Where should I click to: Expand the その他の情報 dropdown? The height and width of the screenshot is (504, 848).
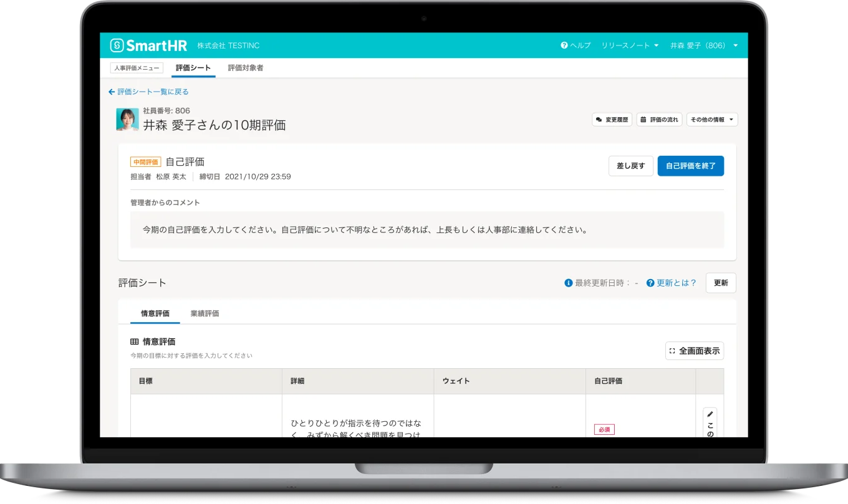[x=712, y=120]
